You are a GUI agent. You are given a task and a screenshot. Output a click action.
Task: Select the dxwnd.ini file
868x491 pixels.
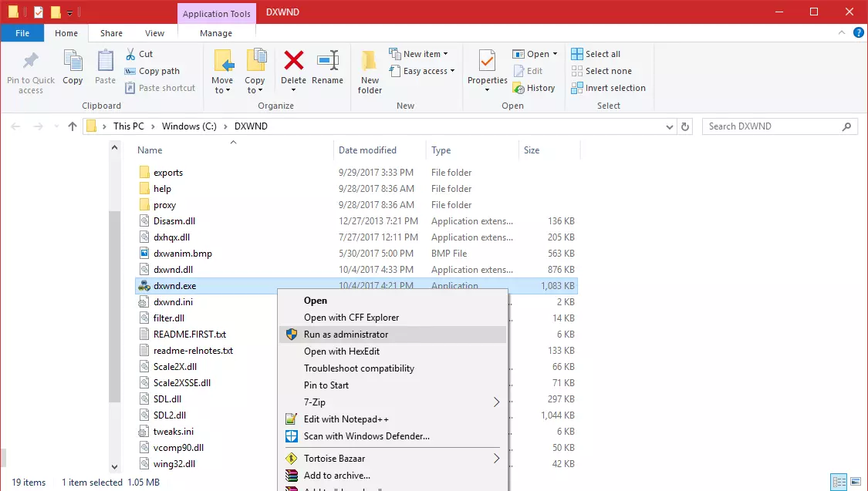[173, 302]
